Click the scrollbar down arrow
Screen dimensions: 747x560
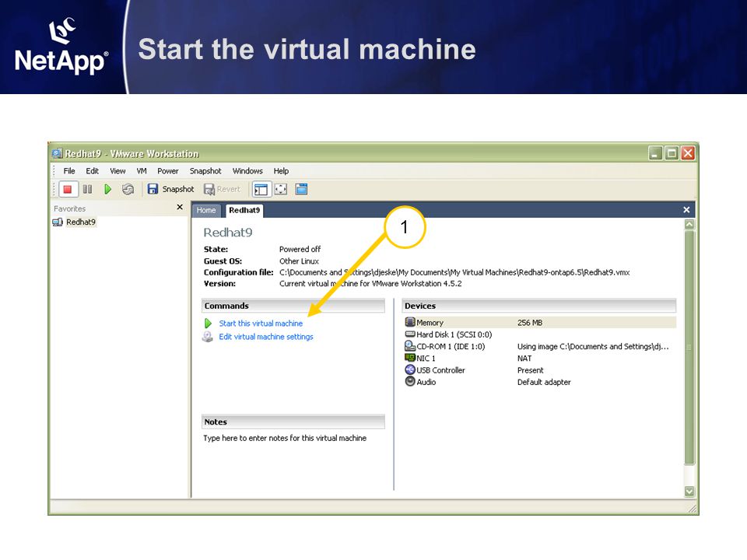[689, 492]
